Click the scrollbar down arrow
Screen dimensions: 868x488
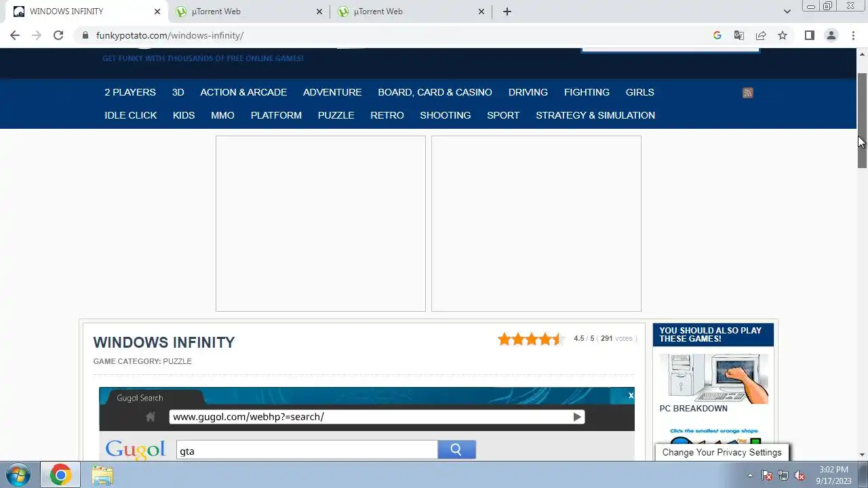863,455
